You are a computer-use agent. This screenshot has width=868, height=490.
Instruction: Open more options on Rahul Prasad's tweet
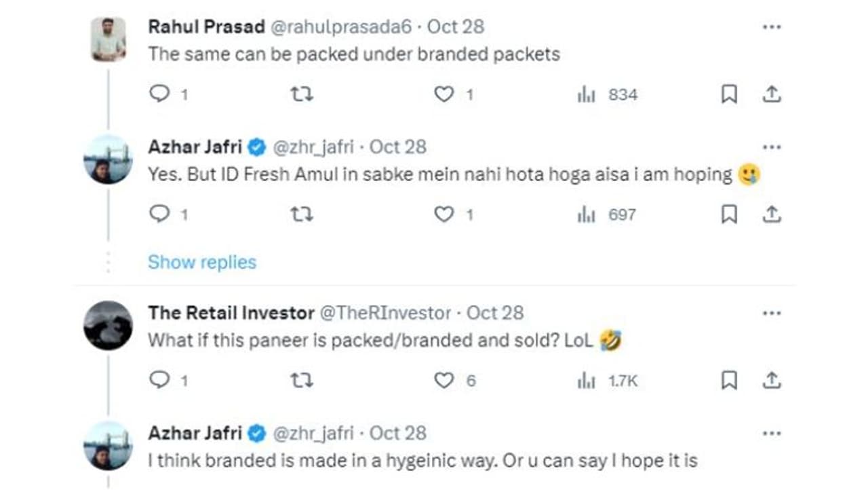click(772, 27)
